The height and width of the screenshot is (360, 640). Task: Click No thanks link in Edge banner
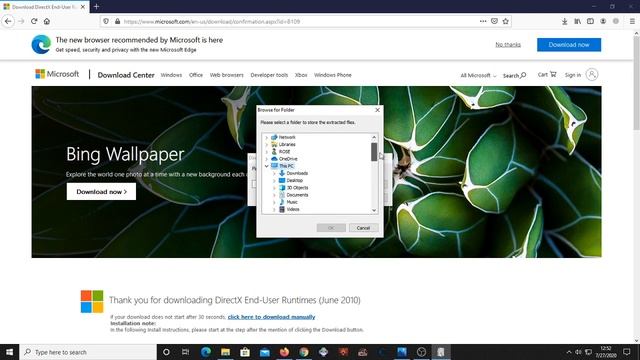point(508,44)
